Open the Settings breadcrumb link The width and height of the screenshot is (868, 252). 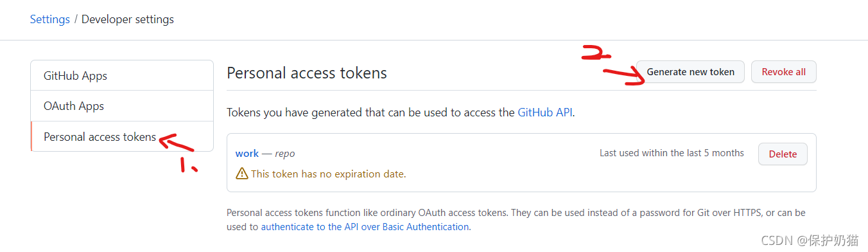point(50,19)
